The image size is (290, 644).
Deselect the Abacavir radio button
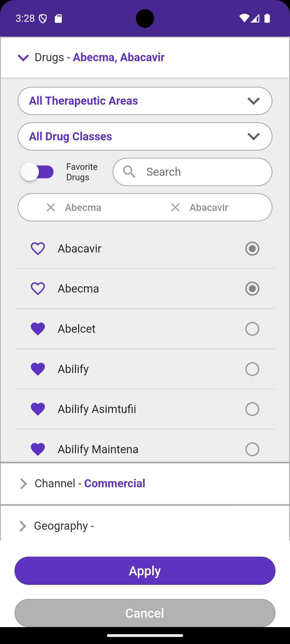[252, 248]
